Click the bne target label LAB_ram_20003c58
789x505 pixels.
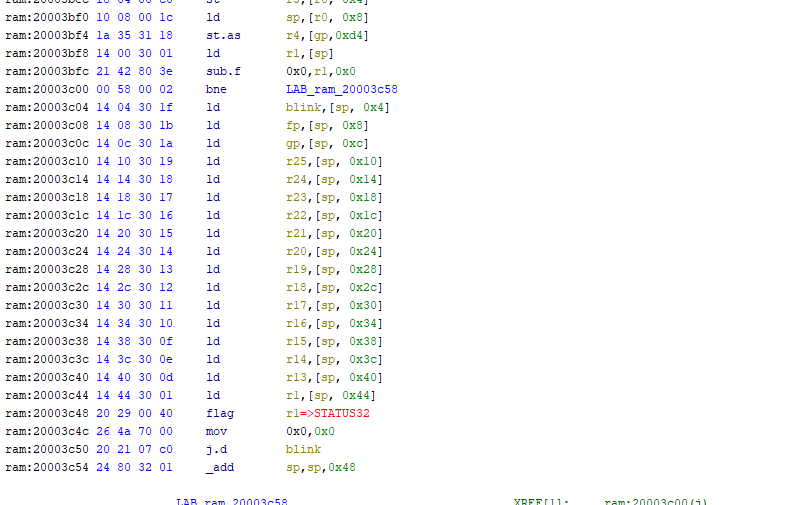point(342,90)
